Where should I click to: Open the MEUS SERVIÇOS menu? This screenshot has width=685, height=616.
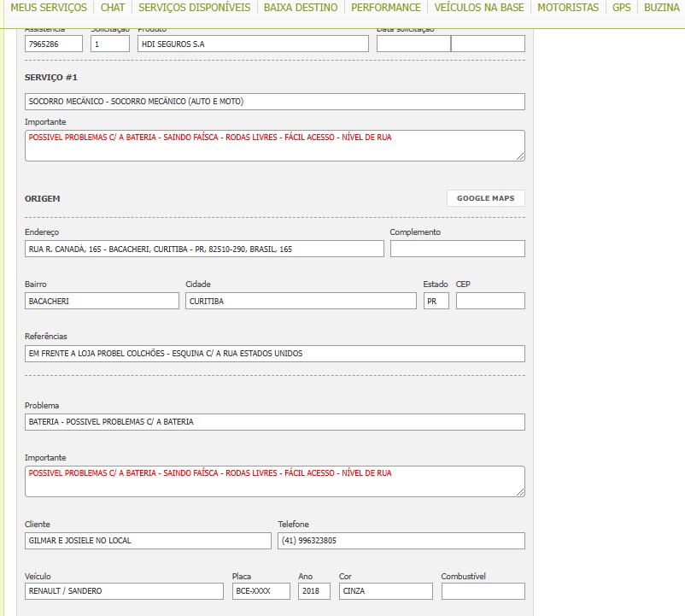49,8
